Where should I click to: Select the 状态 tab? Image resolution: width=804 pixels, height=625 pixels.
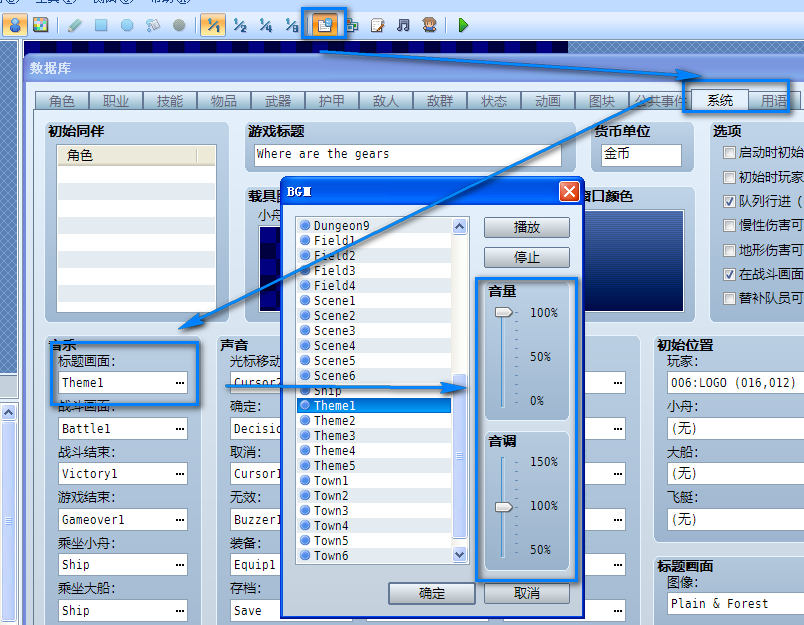pos(494,100)
